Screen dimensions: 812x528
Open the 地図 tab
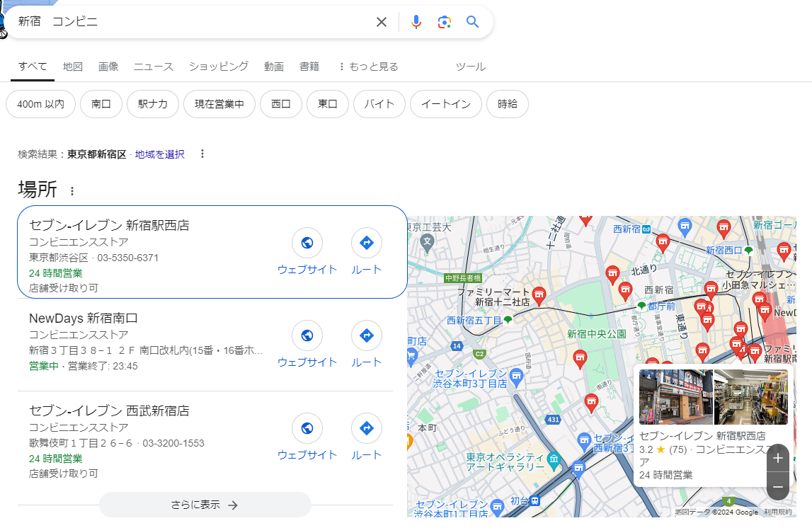(72, 67)
